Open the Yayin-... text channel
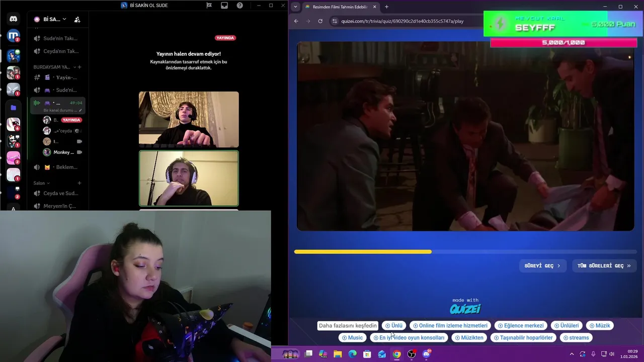The height and width of the screenshot is (362, 644). [58, 77]
